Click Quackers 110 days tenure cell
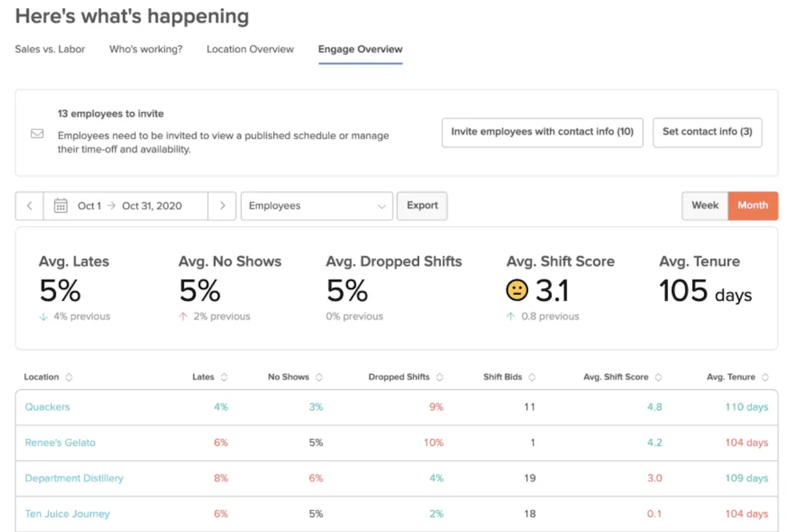This screenshot has height=532, width=798. [x=746, y=407]
